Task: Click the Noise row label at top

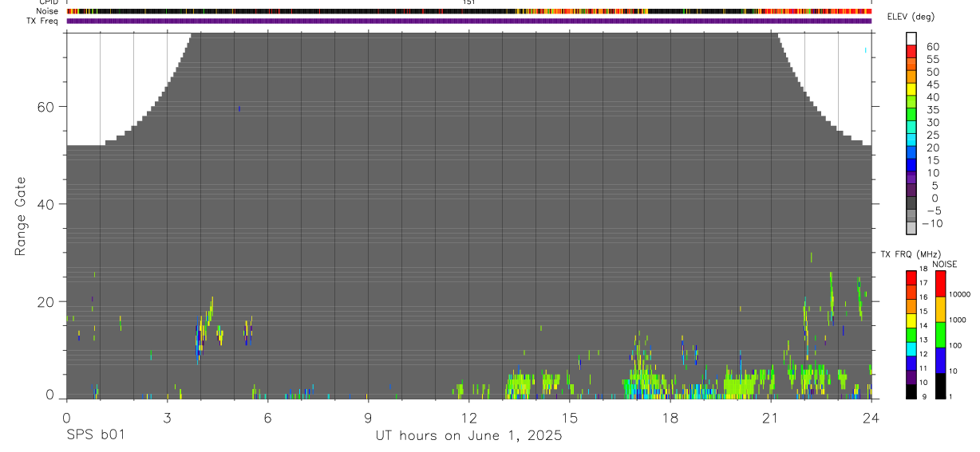Action: click(49, 11)
